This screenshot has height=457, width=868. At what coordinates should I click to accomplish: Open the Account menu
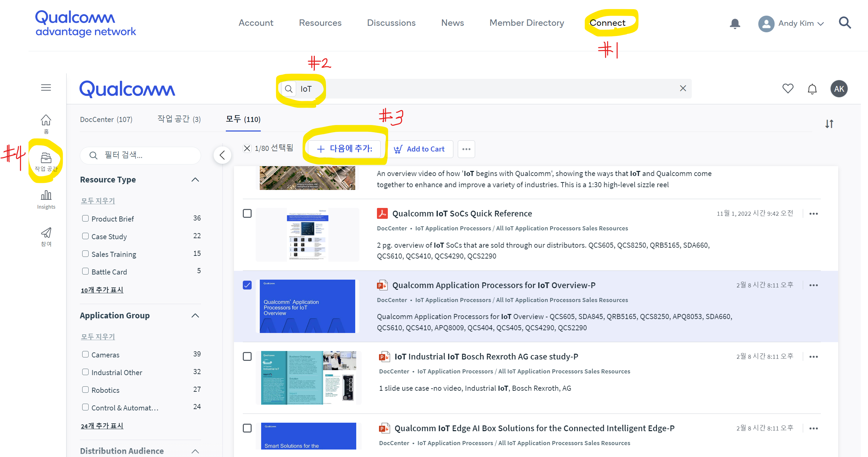pyautogui.click(x=256, y=23)
